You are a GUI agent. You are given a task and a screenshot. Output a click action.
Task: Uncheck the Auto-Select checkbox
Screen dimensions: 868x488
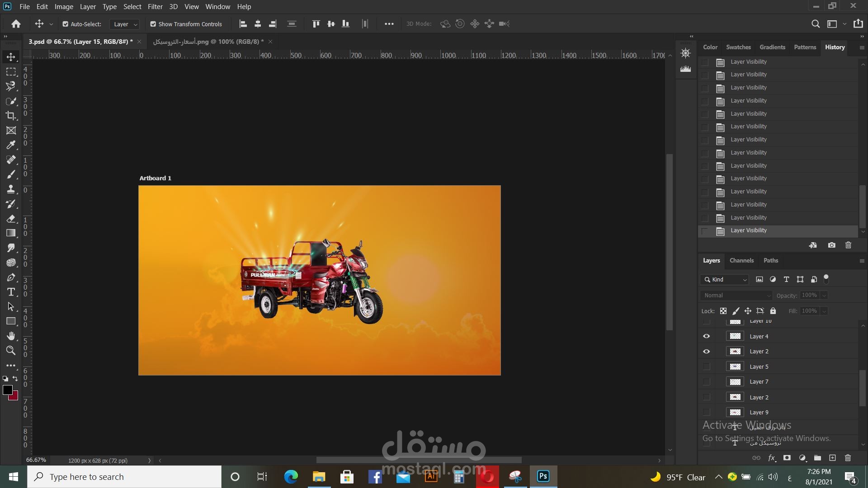66,24
